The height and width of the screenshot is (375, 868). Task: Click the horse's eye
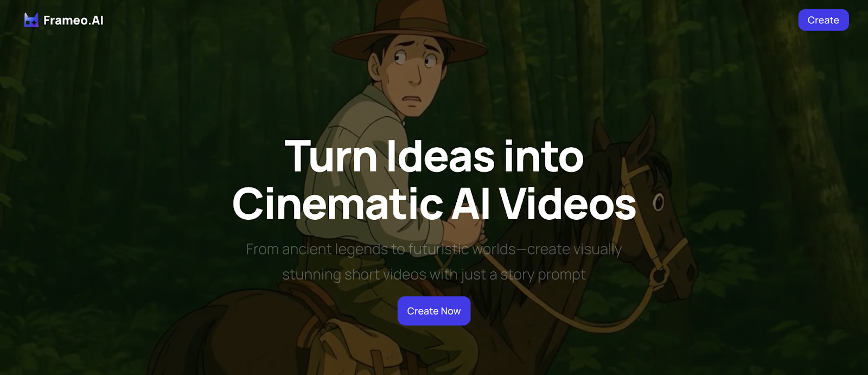658,202
